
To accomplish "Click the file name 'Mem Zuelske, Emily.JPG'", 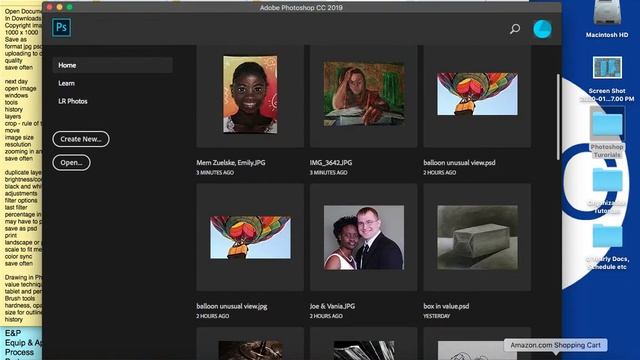I will [231, 162].
